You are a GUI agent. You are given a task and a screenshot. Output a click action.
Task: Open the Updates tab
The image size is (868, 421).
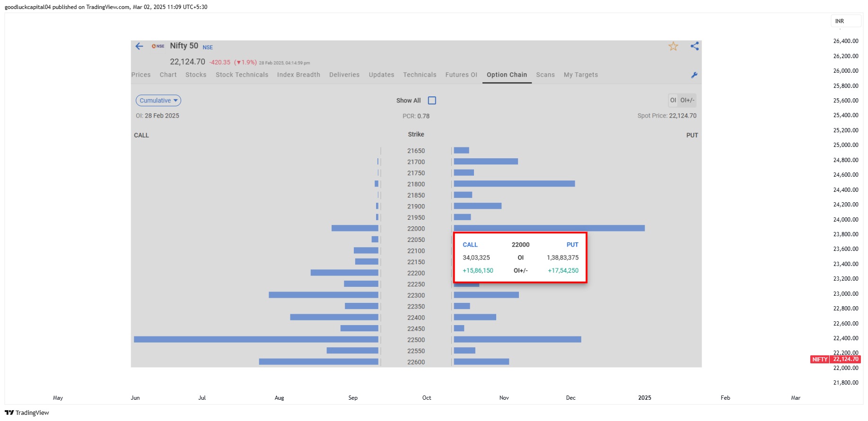[382, 75]
